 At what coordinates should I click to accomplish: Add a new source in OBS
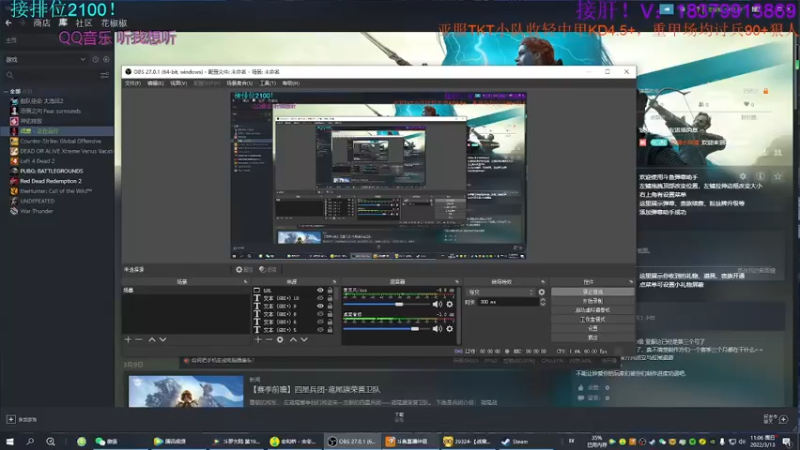coord(258,339)
